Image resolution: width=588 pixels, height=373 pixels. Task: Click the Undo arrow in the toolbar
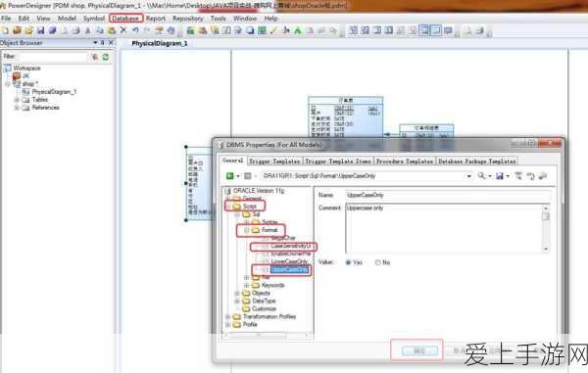(x=135, y=30)
